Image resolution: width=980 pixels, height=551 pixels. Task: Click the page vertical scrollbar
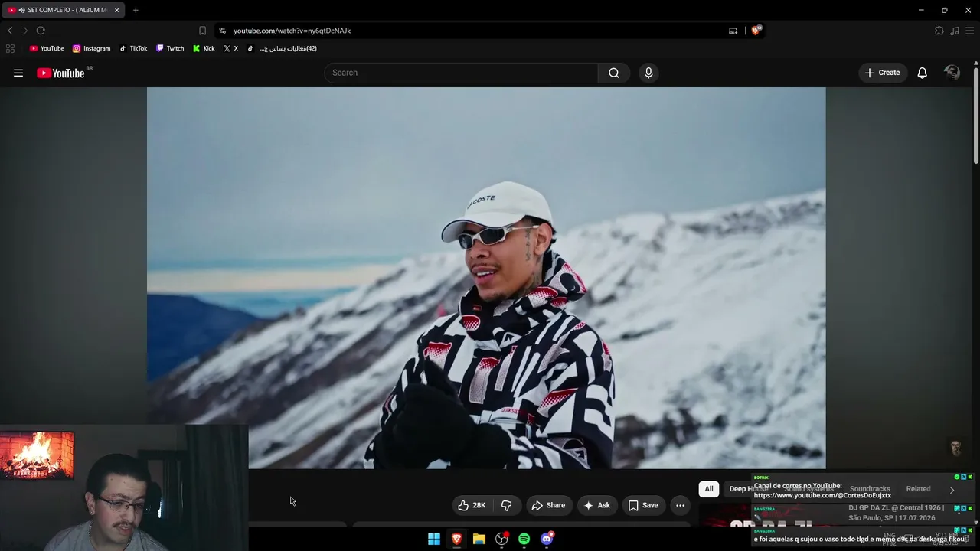tap(975, 115)
